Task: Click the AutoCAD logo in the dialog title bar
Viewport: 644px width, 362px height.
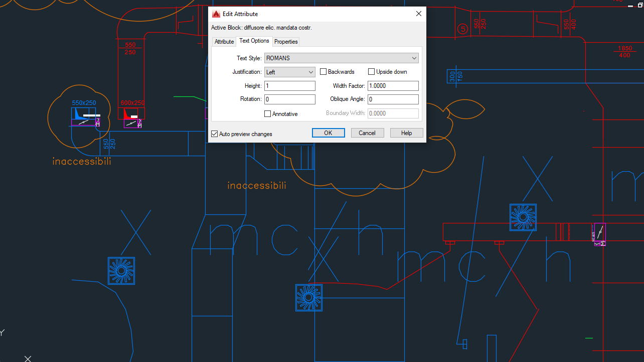Action: [x=216, y=14]
